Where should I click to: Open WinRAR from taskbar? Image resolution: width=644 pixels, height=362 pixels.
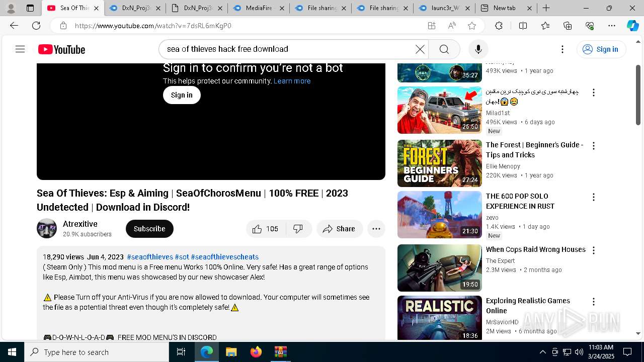pyautogui.click(x=280, y=352)
